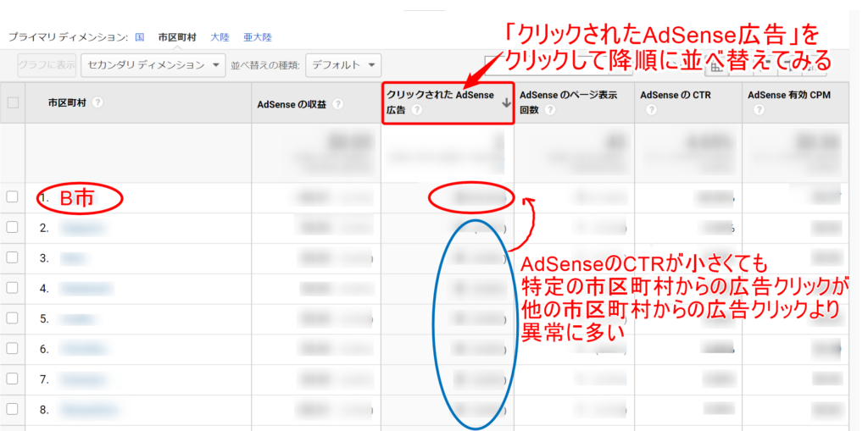Toggle the select-all checkbox in the table header
The width and height of the screenshot is (868, 431).
tap(12, 102)
